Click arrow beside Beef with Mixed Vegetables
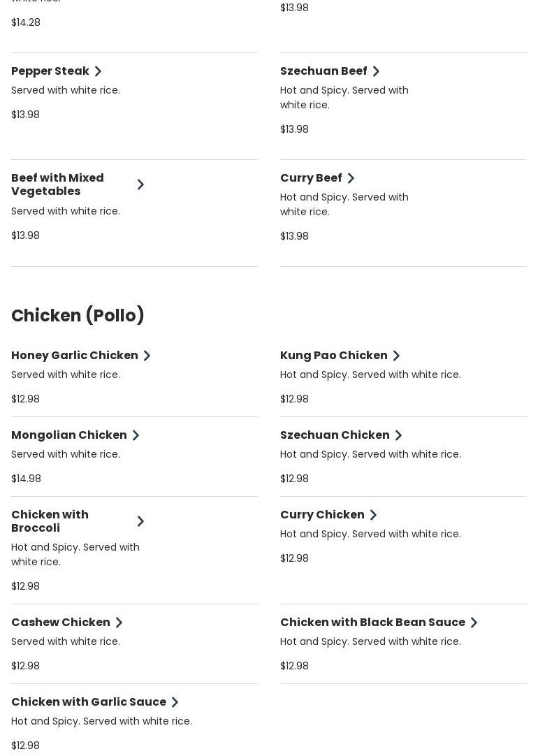538x756 pixels. 140,184
